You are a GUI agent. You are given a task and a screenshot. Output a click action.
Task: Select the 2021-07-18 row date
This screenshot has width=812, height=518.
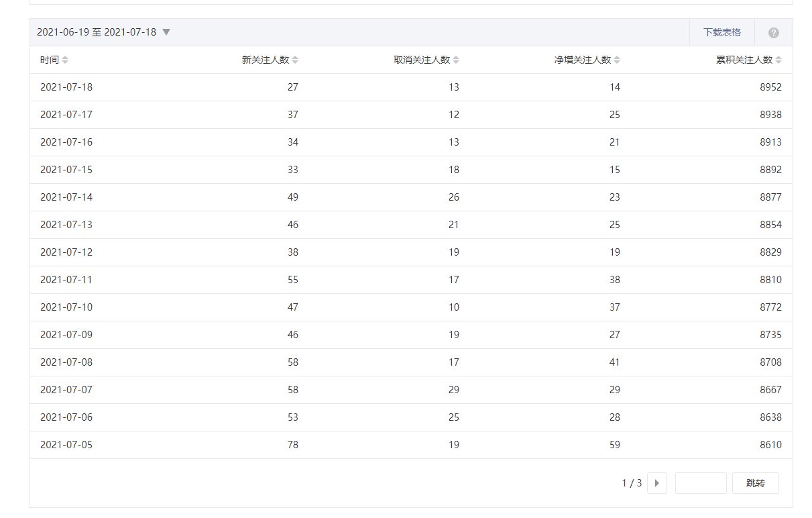click(x=66, y=87)
